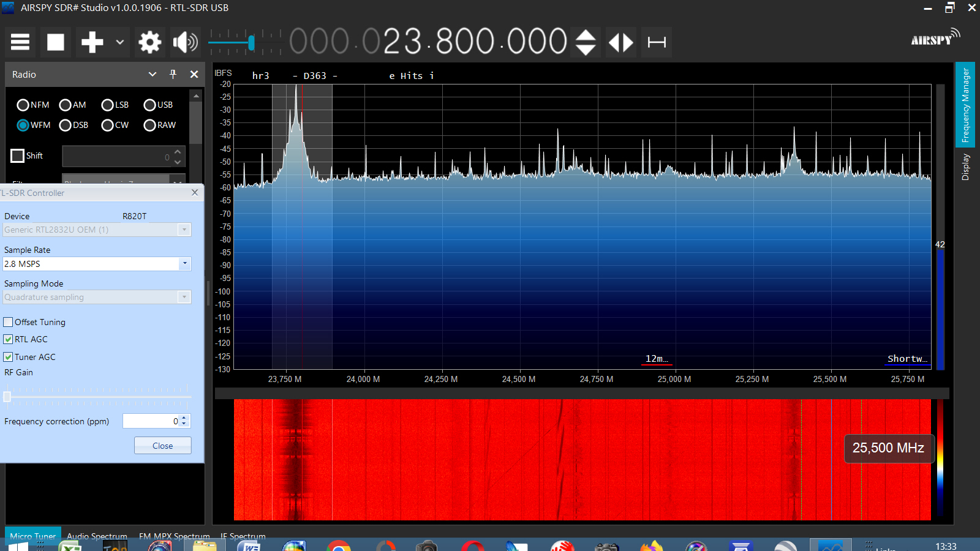Click the step-size bar icon in toolbar
The image size is (980, 551).
coord(657,42)
